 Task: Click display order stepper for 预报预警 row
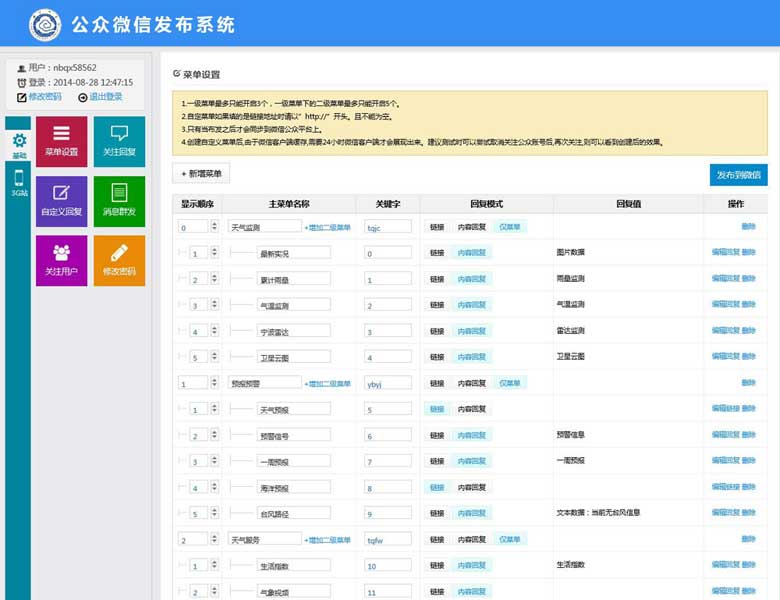point(214,383)
